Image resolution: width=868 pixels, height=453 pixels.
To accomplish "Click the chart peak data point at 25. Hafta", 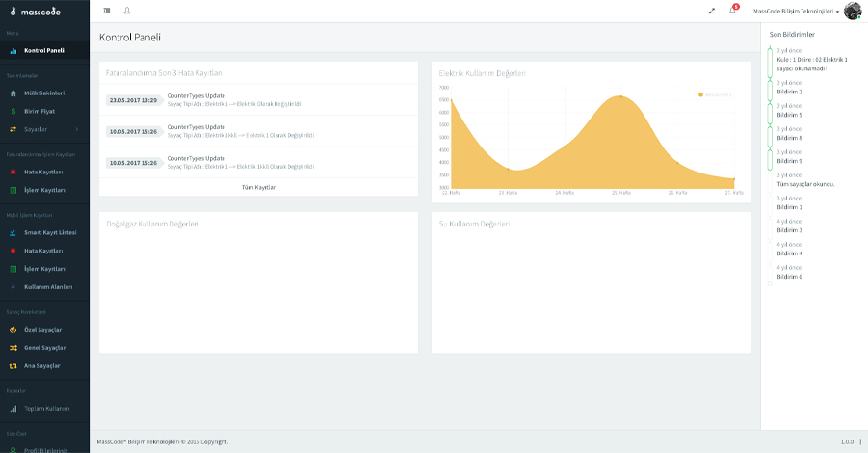I will click(x=621, y=97).
